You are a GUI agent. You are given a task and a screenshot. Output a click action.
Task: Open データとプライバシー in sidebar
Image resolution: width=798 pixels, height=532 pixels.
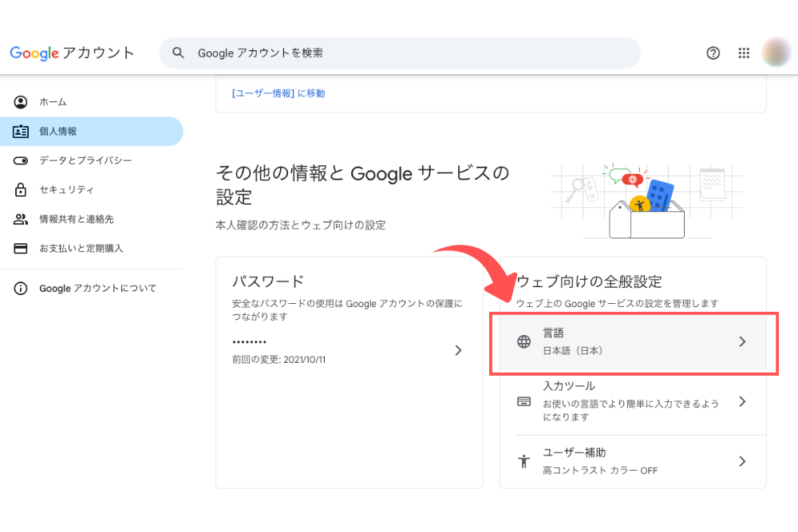click(85, 160)
